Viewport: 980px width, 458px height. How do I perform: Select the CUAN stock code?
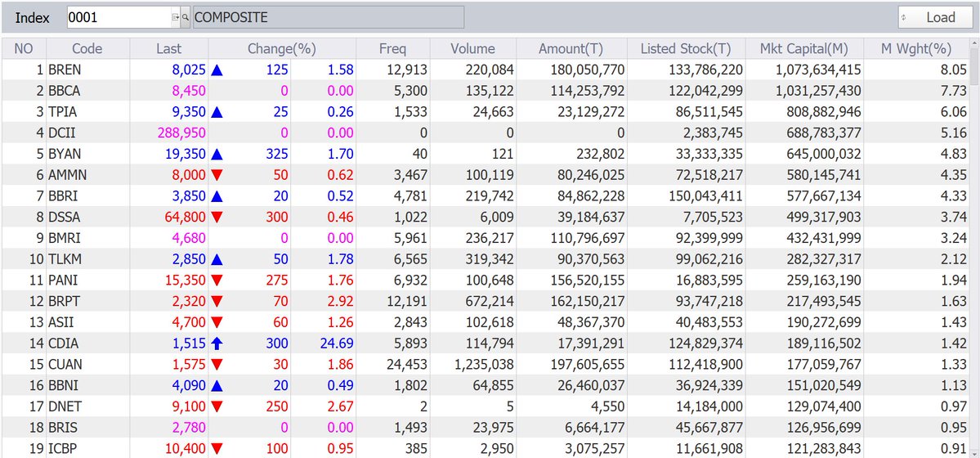click(65, 364)
